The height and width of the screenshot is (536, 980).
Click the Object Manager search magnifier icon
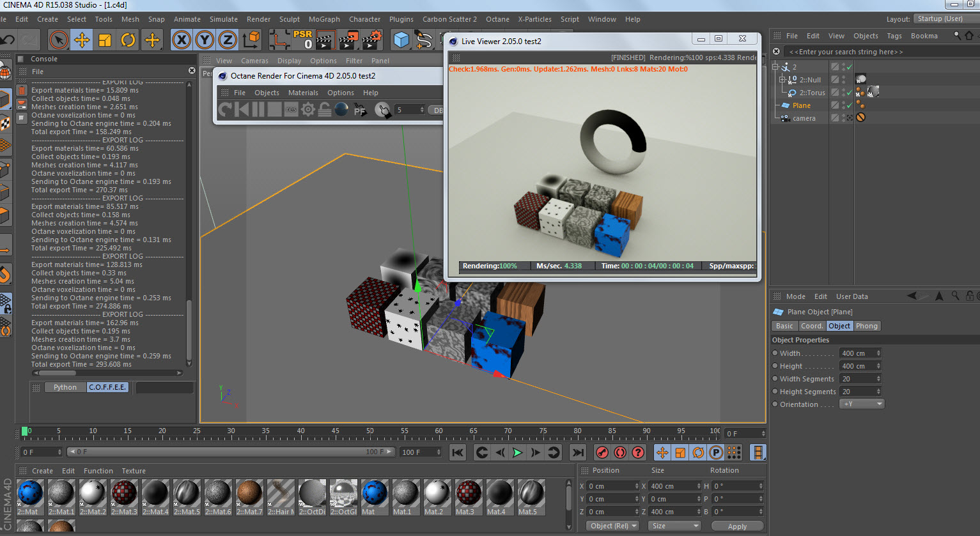[957, 35]
